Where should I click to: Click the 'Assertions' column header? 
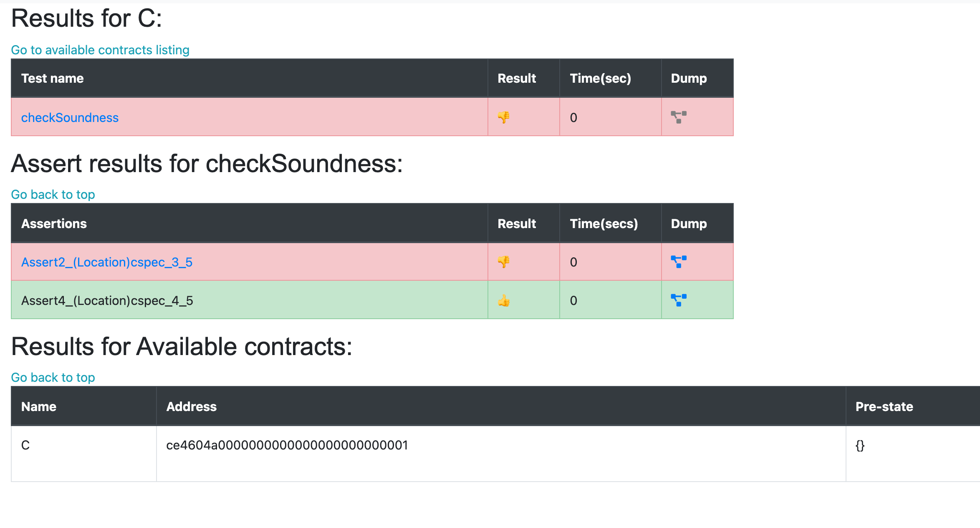tap(54, 224)
